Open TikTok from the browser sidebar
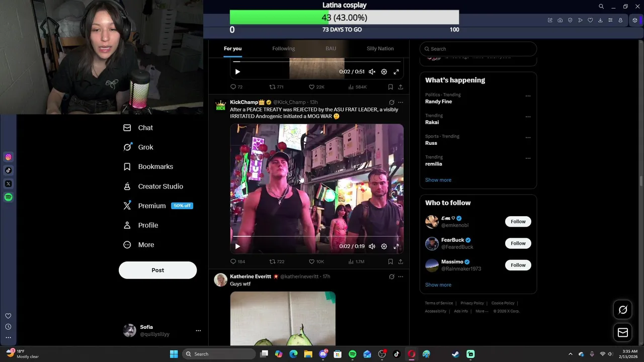The image size is (644, 362). (8, 170)
